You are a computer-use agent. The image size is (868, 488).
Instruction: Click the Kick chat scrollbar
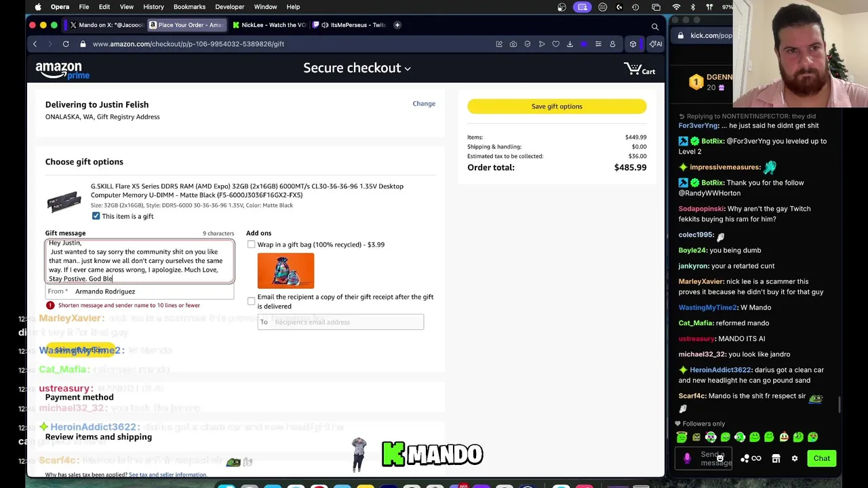click(x=840, y=404)
